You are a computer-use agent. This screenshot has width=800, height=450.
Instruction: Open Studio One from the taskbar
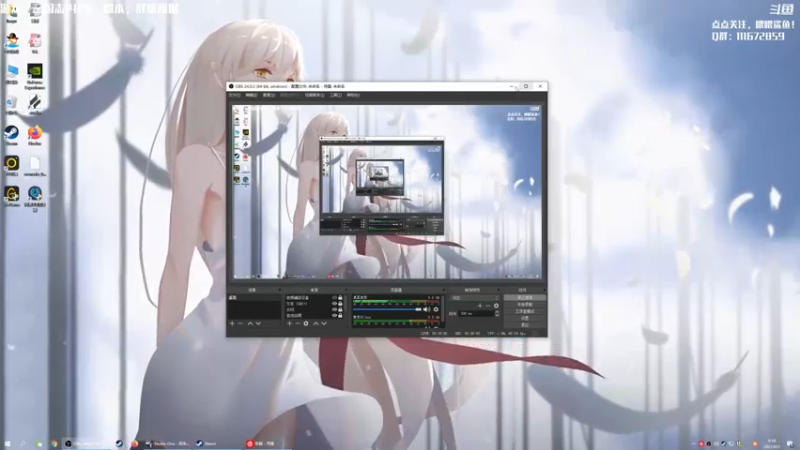pos(167,444)
